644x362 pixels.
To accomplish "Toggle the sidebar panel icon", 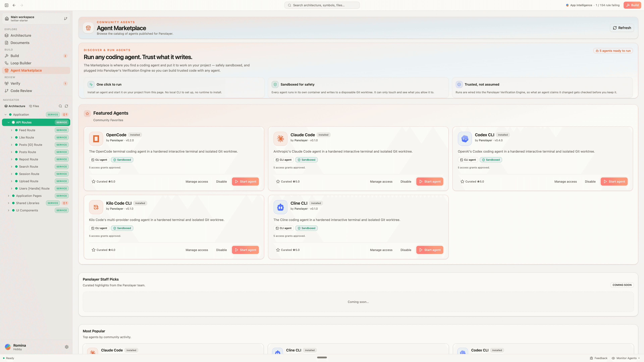I will [7, 5].
